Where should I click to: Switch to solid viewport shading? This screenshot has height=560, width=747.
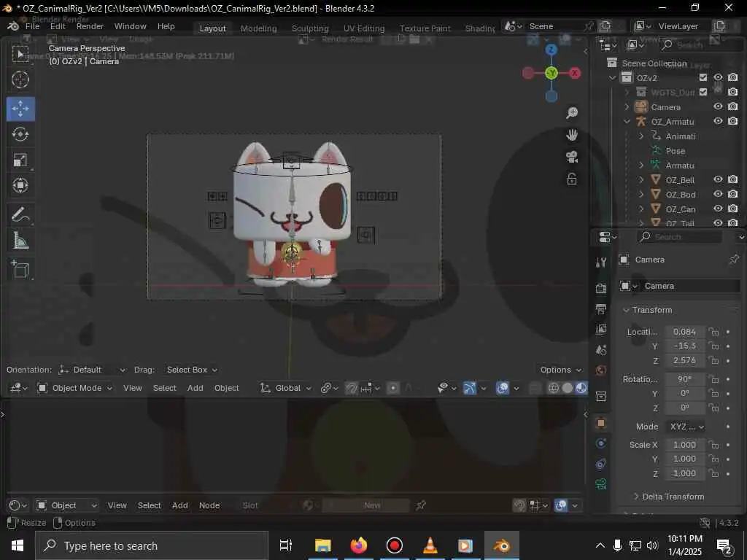click(568, 388)
